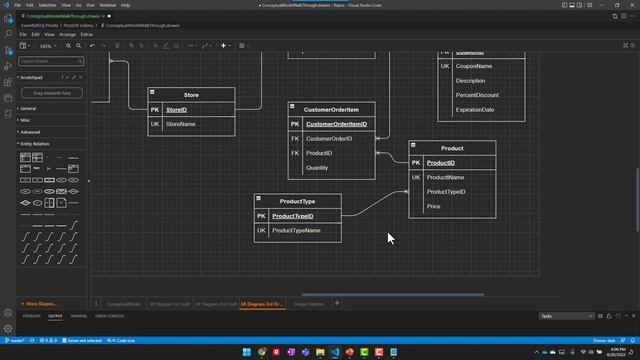Open the zoom level dropdown

point(48,46)
